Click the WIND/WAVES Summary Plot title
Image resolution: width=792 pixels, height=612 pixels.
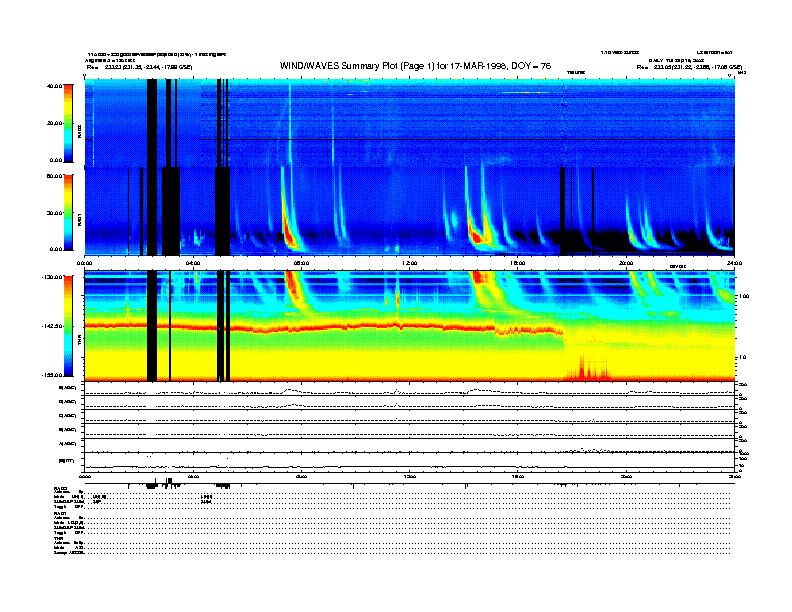415,66
